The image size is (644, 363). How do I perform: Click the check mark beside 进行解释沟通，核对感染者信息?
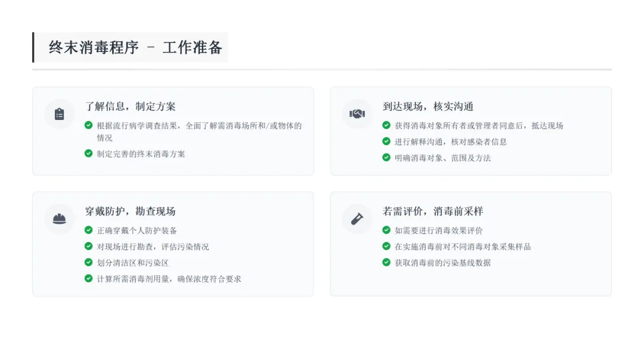point(386,141)
